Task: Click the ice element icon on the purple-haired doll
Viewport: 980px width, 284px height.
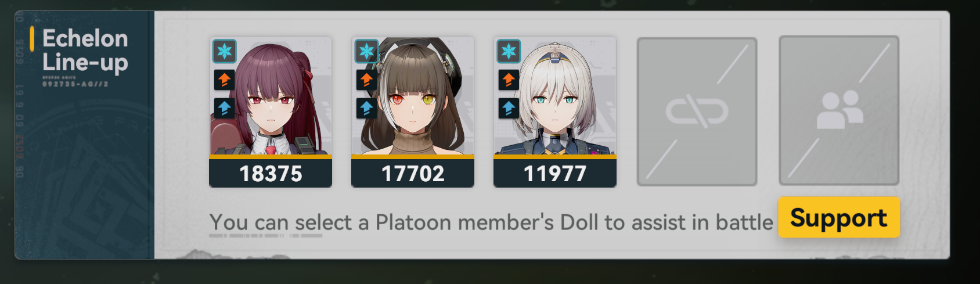Action: click(224, 52)
